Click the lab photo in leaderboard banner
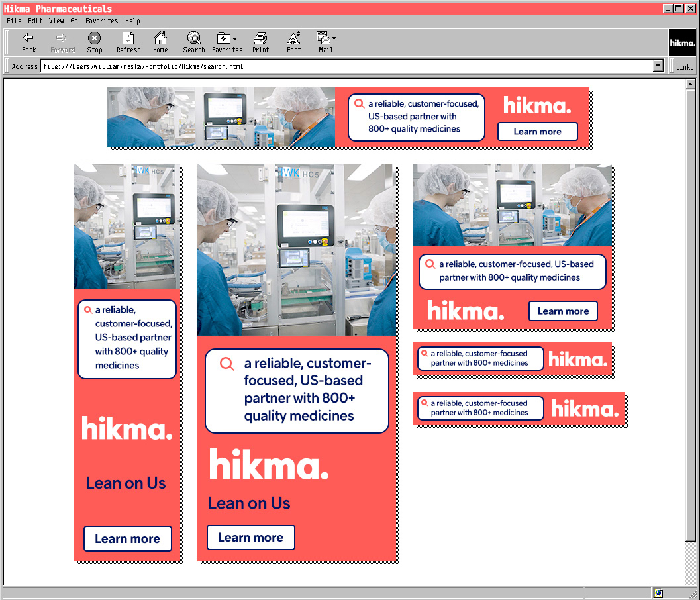 (x=221, y=117)
